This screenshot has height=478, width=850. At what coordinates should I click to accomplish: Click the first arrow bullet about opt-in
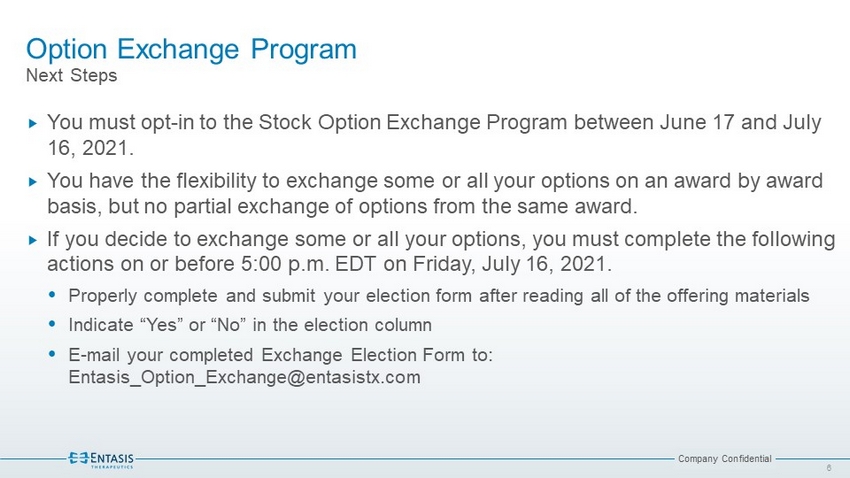point(33,124)
